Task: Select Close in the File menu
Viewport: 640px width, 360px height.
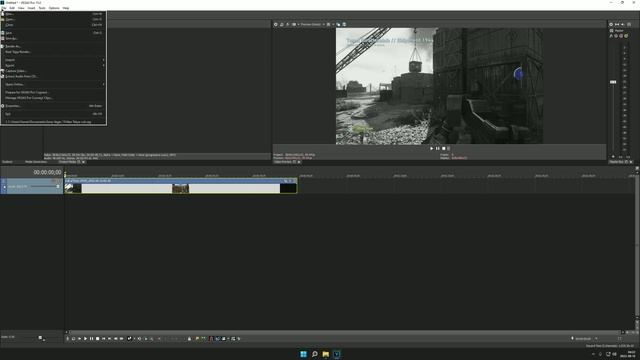Action: tap(54, 25)
